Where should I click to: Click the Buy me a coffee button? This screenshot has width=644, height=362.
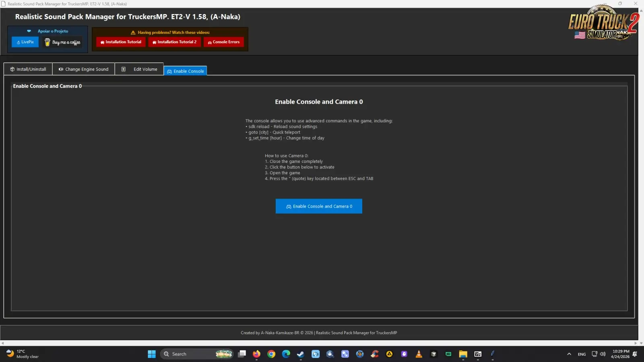tap(62, 42)
